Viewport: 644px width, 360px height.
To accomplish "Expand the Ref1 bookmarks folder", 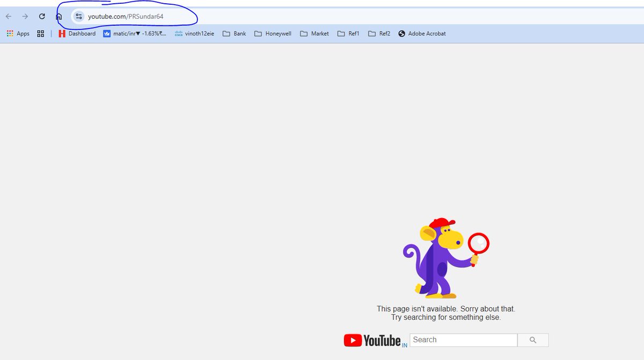I will pos(348,33).
